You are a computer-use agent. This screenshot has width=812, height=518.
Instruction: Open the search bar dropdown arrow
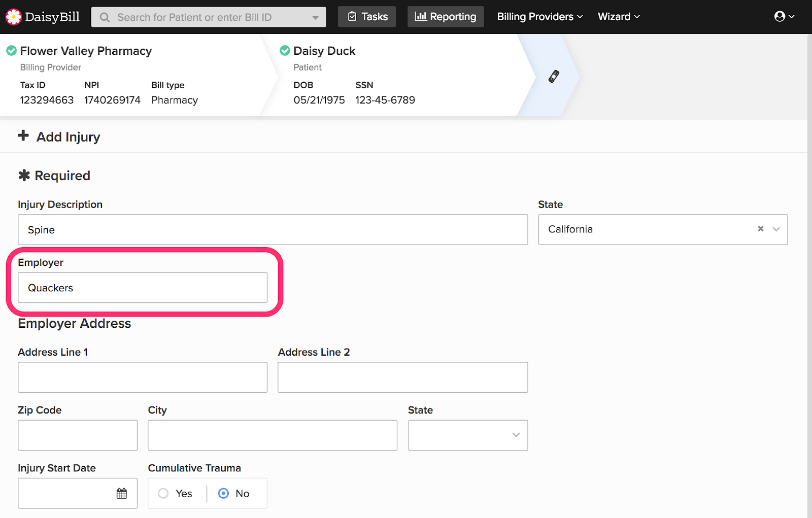[x=315, y=18]
